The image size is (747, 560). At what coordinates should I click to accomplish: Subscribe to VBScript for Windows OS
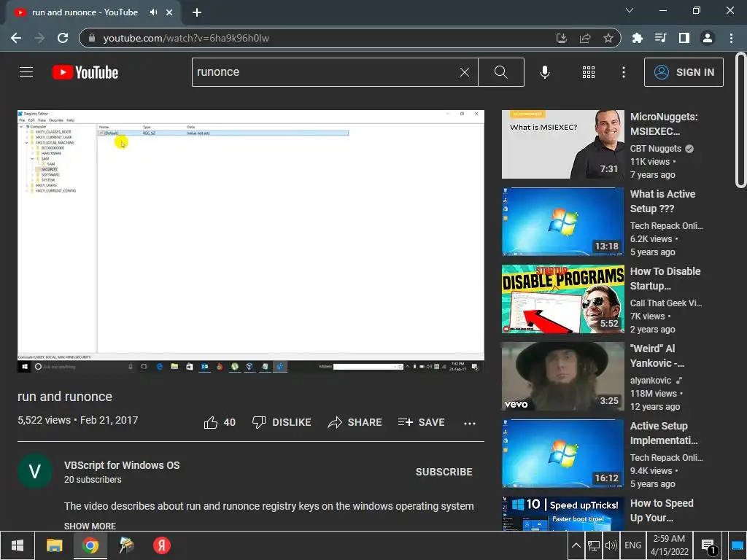click(444, 472)
